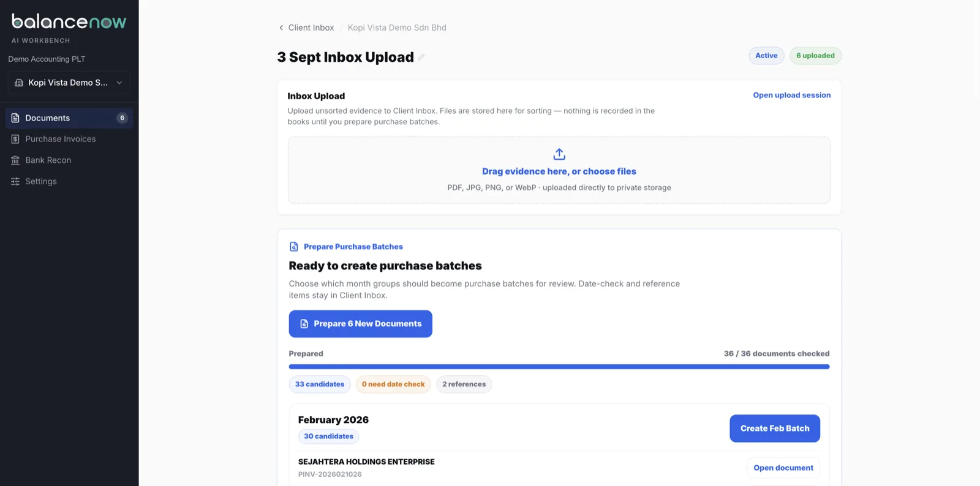Click the Documents sidebar icon
The height and width of the screenshot is (486, 980).
tap(15, 118)
